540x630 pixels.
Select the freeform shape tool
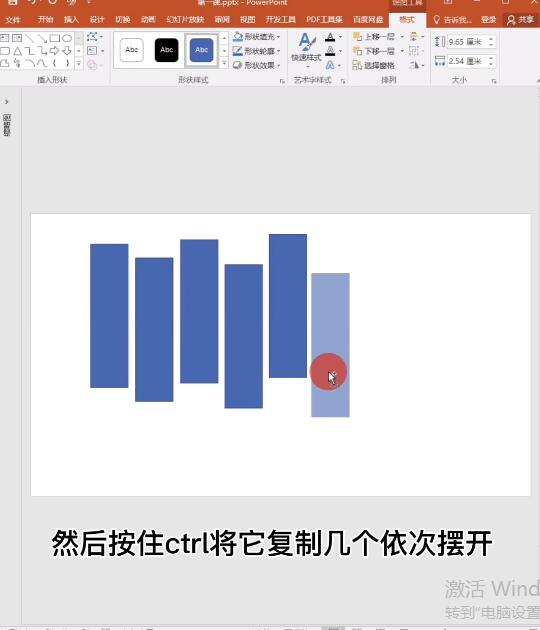(5, 63)
